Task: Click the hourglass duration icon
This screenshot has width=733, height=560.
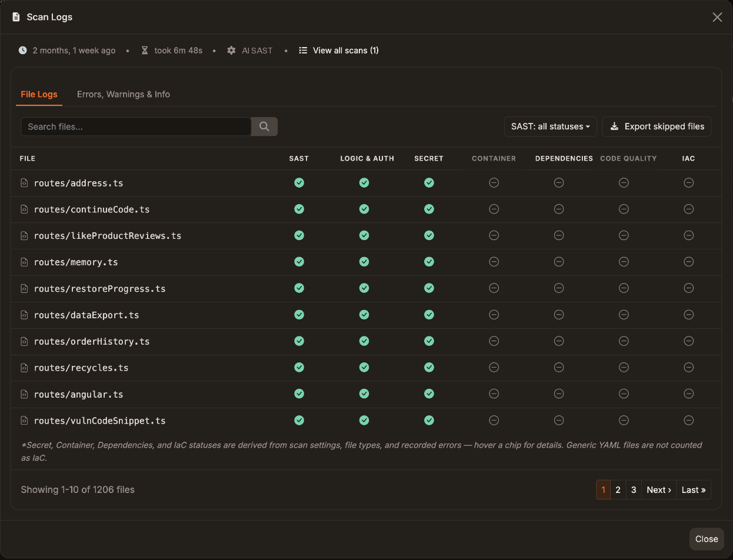Action: point(145,51)
